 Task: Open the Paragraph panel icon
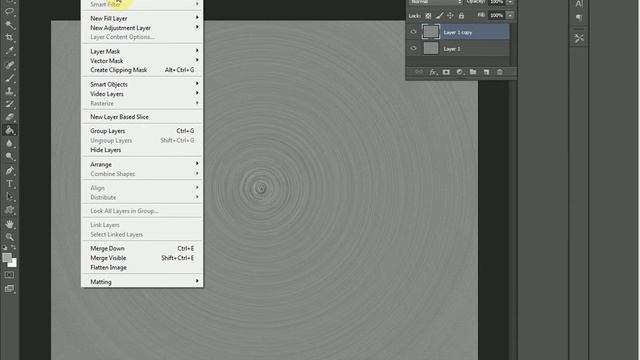(x=579, y=18)
